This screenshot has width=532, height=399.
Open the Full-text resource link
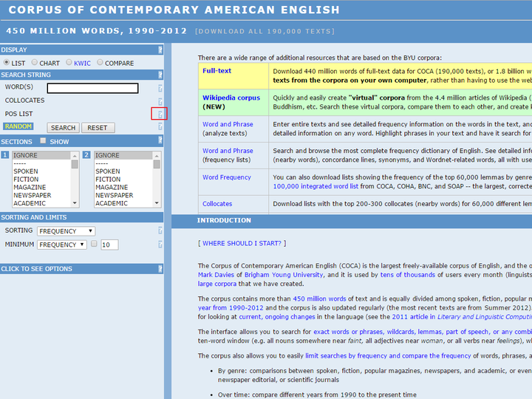point(216,71)
